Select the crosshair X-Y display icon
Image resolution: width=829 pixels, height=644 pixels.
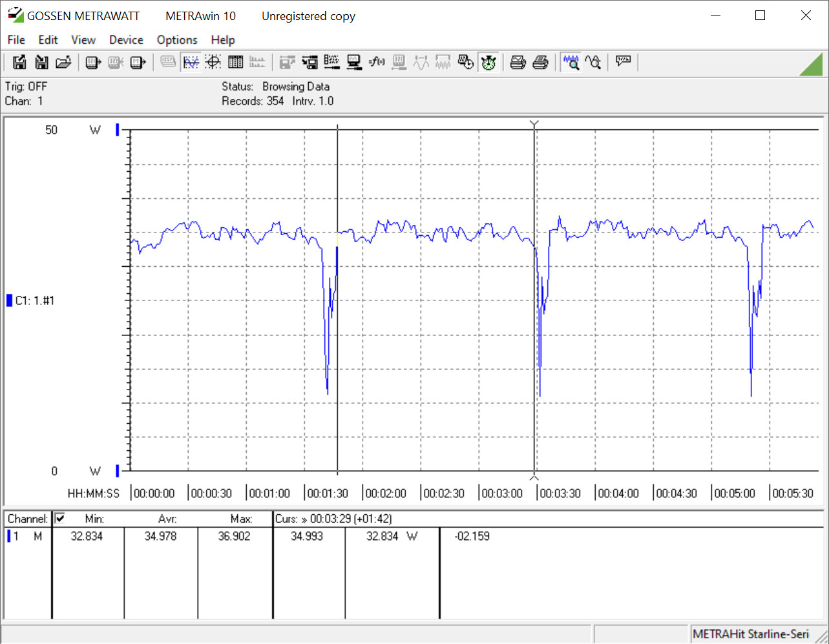pyautogui.click(x=213, y=62)
